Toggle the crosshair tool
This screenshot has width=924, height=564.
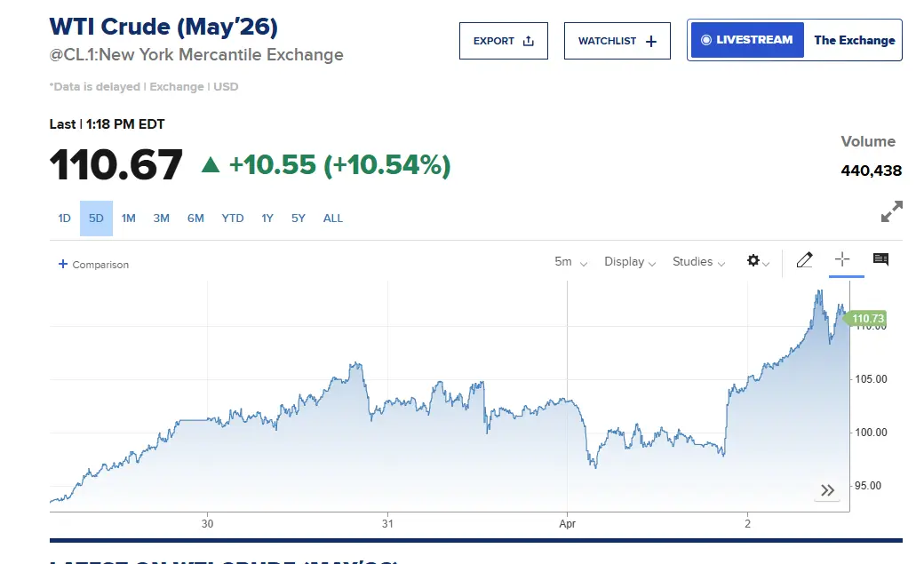pos(842,259)
